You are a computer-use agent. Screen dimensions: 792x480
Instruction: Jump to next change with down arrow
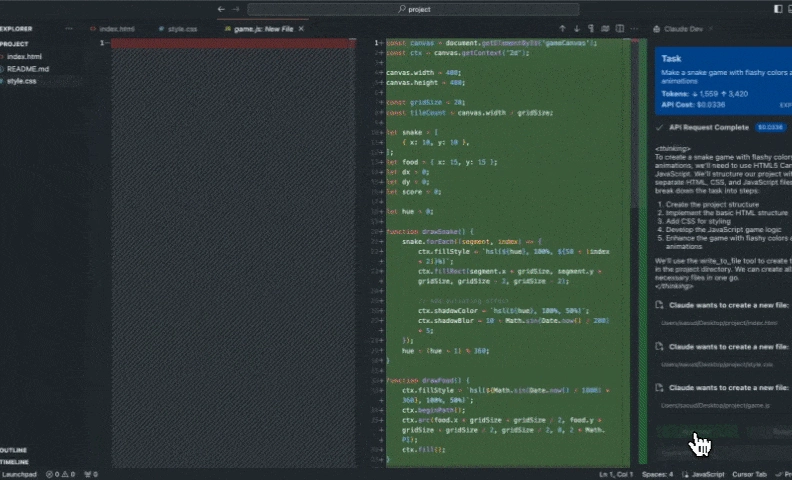(x=577, y=29)
